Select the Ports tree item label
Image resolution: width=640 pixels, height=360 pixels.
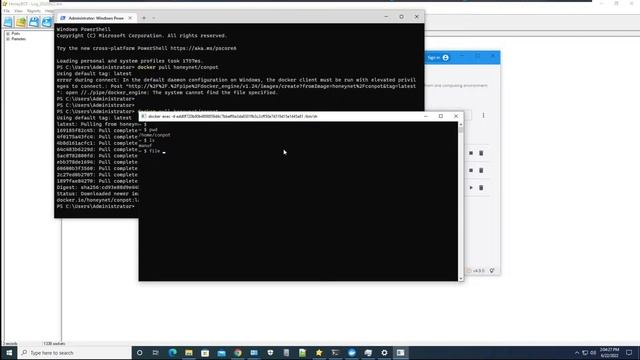pos(16,33)
